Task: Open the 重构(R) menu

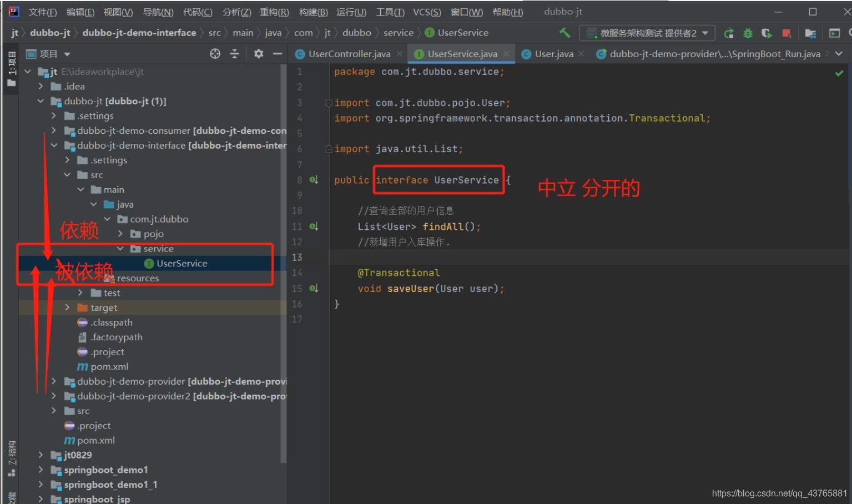Action: pyautogui.click(x=274, y=12)
